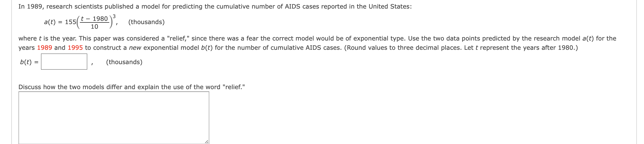Click the b(t) answer input box
644x144 pixels.
(64, 62)
